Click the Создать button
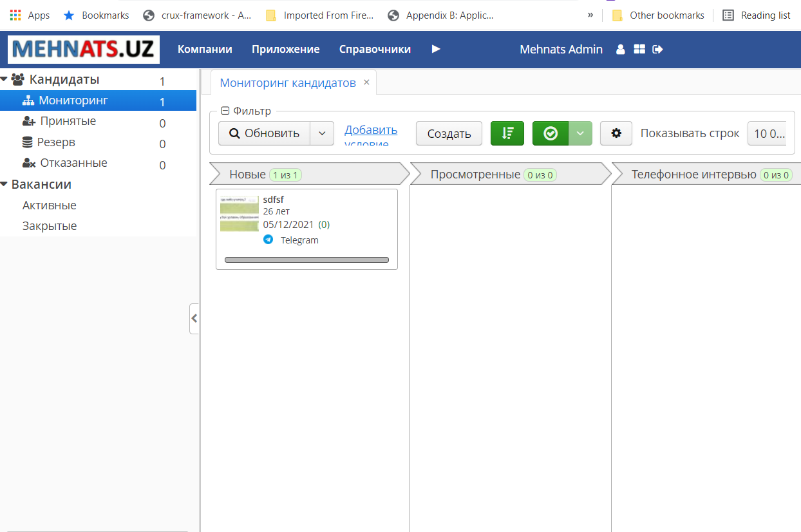Image resolution: width=801 pixels, height=532 pixels. point(449,133)
